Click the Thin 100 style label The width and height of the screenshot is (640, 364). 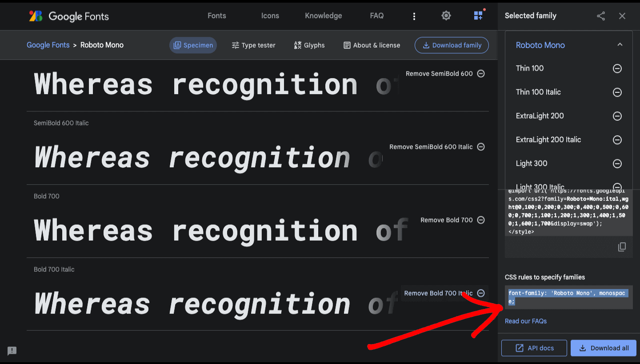530,68
